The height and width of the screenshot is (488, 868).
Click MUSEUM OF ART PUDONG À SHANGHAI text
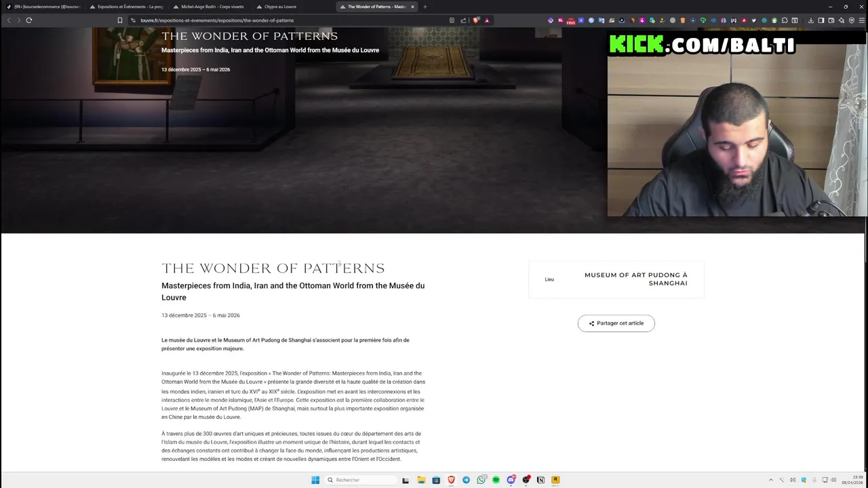[x=636, y=279]
